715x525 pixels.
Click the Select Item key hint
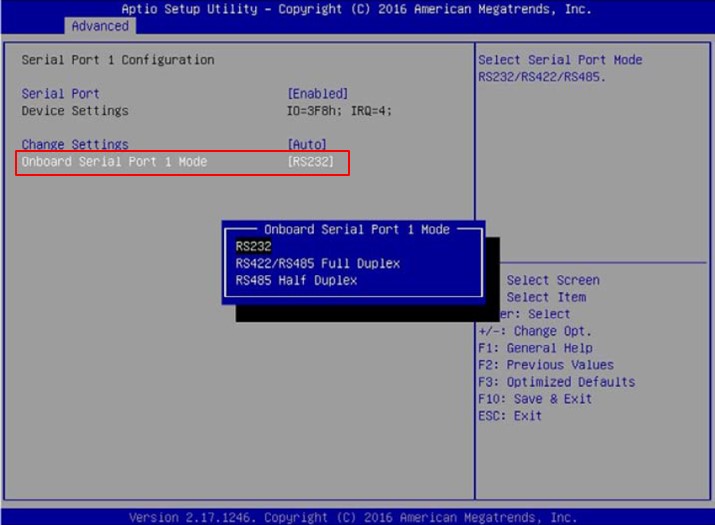tap(546, 297)
